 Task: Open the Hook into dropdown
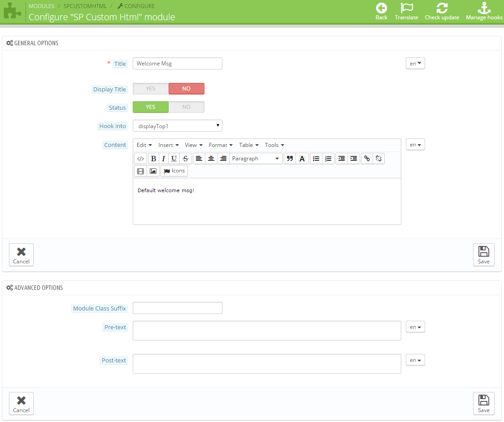pos(177,126)
